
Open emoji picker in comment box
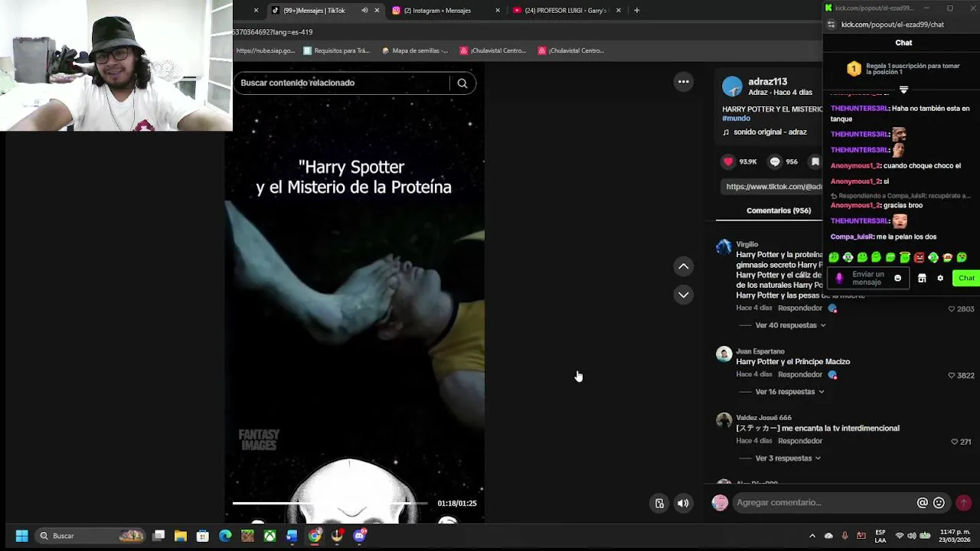click(939, 503)
